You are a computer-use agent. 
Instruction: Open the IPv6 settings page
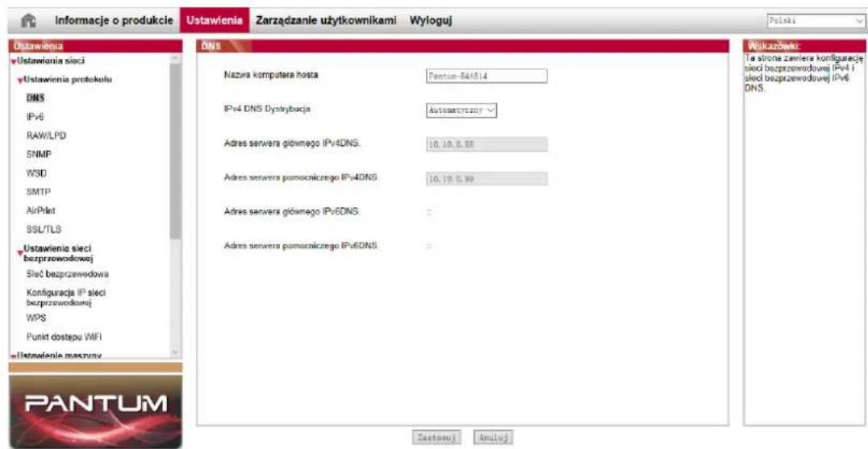[35, 117]
